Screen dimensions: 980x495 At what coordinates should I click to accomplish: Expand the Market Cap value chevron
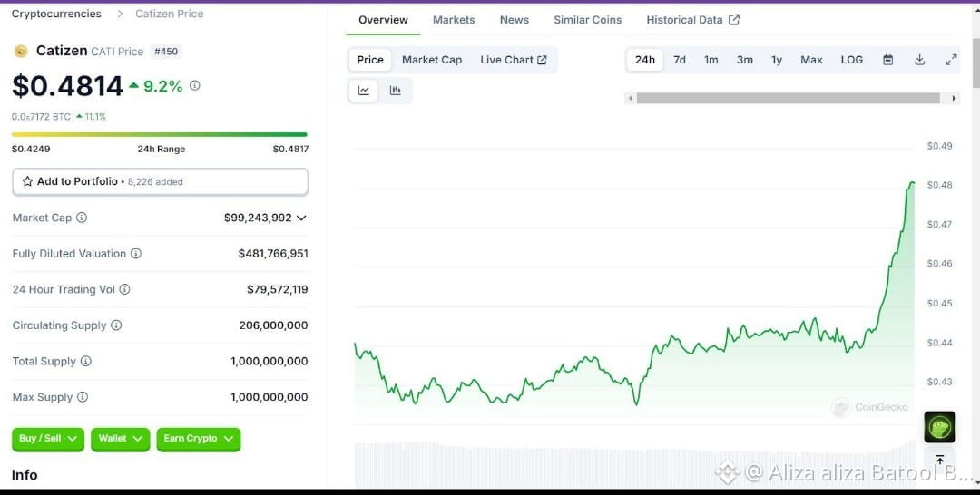pyautogui.click(x=301, y=218)
